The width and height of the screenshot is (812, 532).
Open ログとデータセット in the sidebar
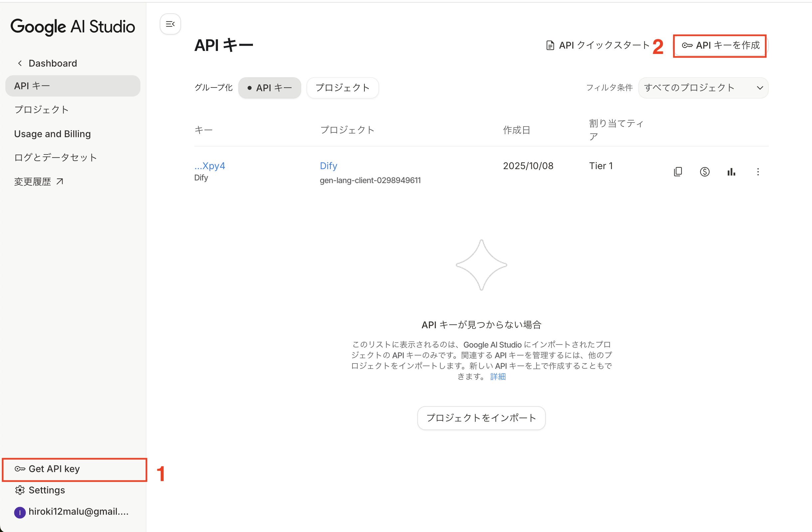[56, 157]
